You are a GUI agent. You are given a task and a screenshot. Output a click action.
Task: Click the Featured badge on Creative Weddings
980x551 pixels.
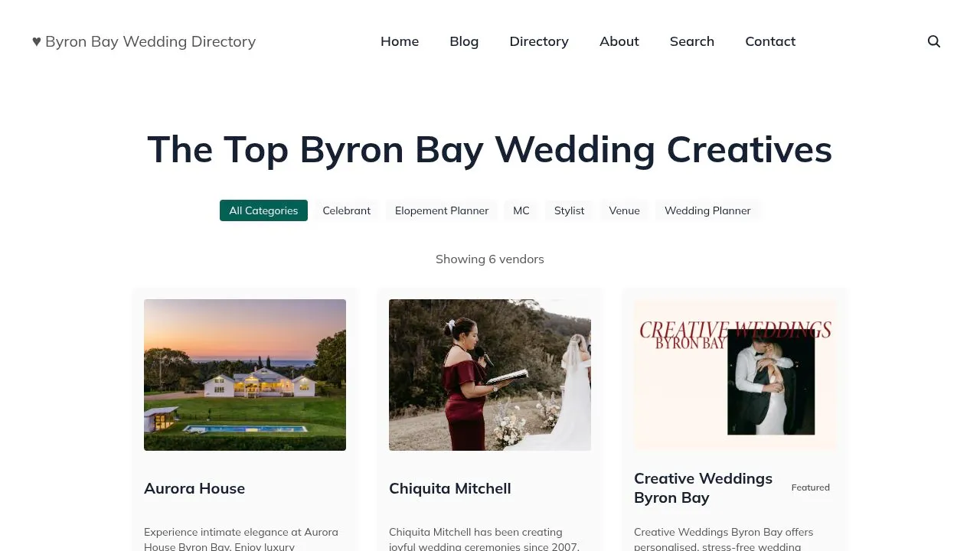810,487
